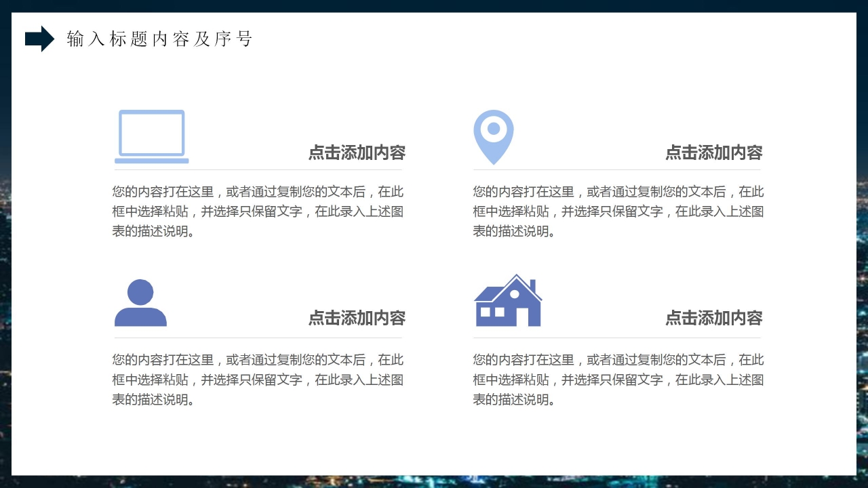Click the slide title 输入标题内容及序号
The width and height of the screenshot is (868, 488).
coord(159,39)
